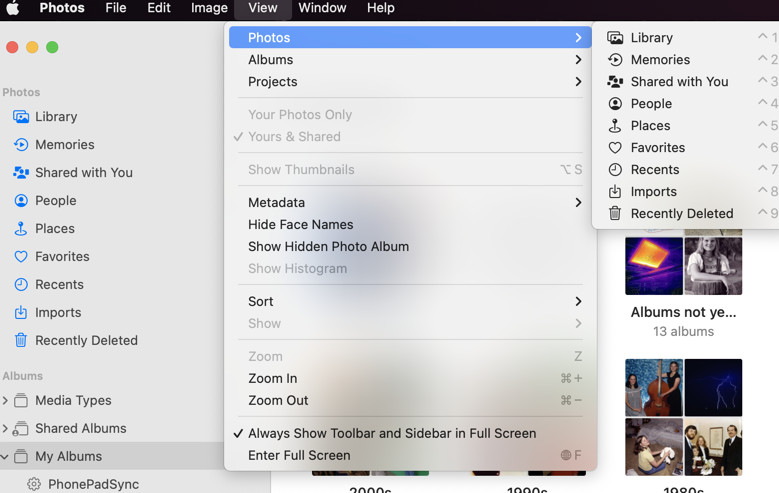
Task: Expand the Shared Albums group
Action: 5,428
